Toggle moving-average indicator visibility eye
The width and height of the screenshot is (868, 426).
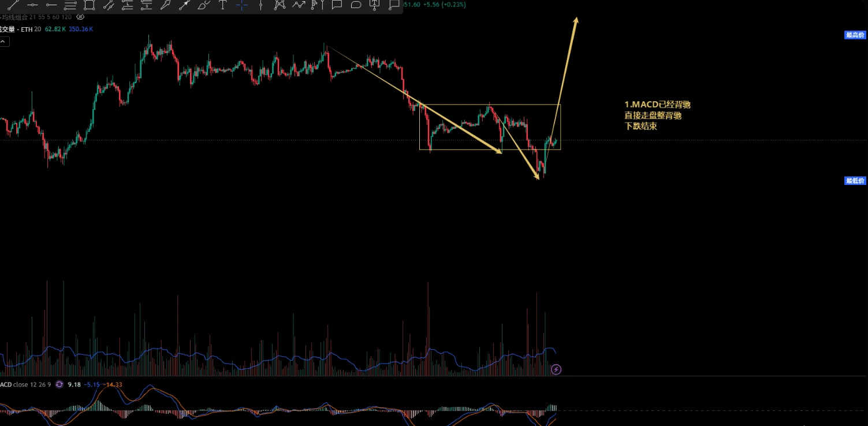tap(80, 17)
